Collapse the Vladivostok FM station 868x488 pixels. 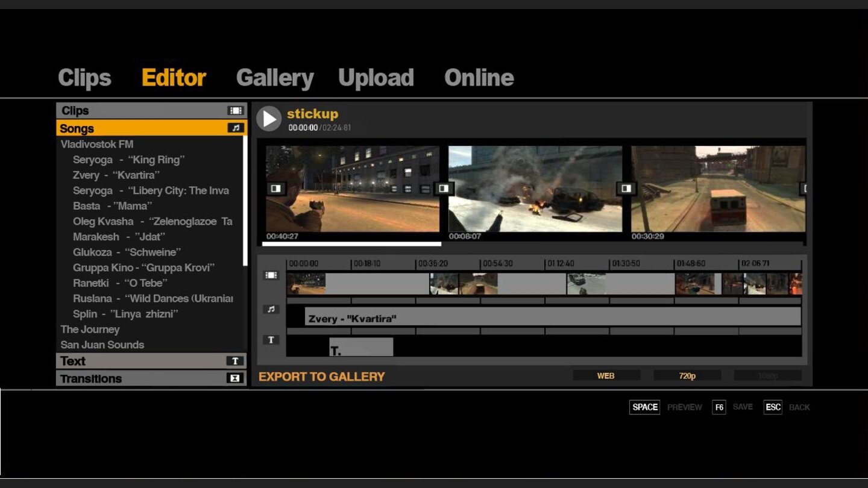pos(97,144)
